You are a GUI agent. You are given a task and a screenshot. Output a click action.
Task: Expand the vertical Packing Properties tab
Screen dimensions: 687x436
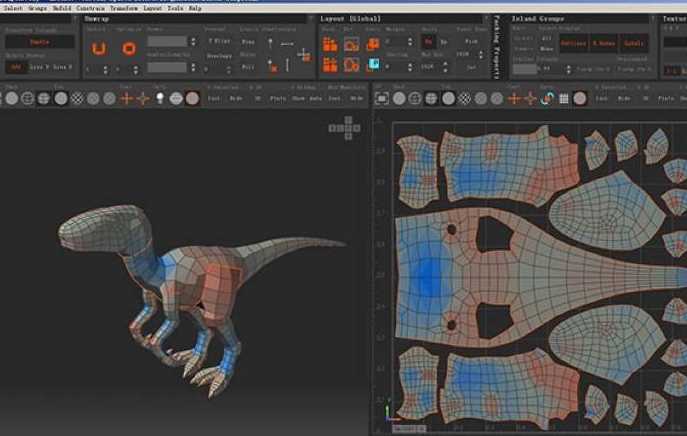tap(497, 47)
